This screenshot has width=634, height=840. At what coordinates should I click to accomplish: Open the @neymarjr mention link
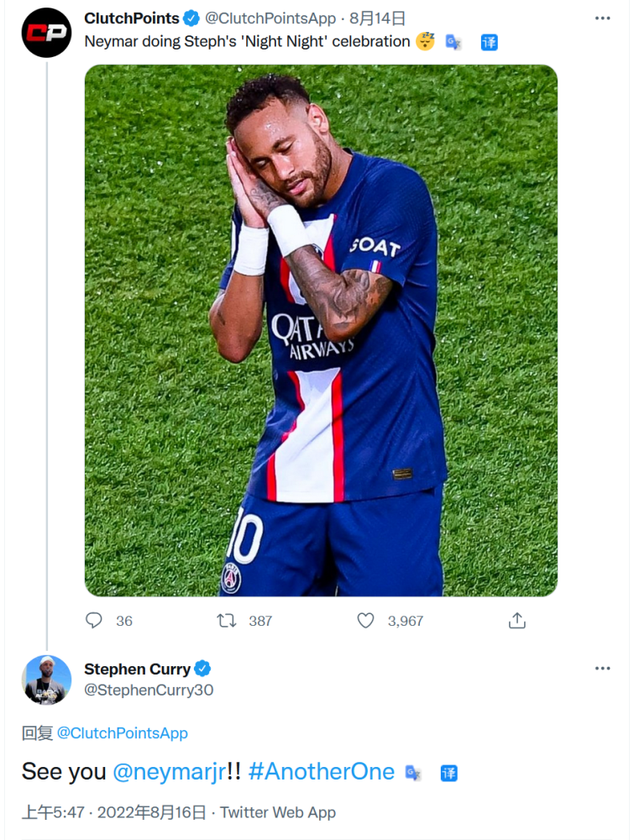pyautogui.click(x=169, y=772)
